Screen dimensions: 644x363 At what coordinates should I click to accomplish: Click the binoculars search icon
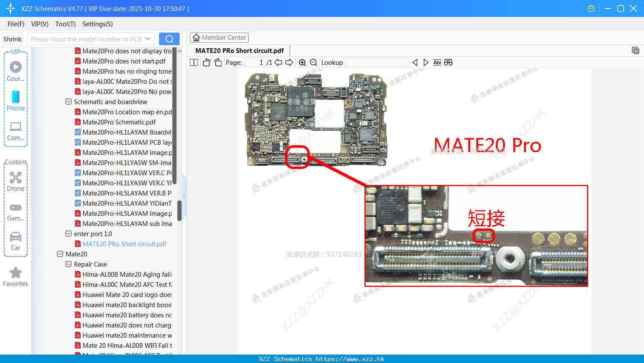pyautogui.click(x=448, y=63)
